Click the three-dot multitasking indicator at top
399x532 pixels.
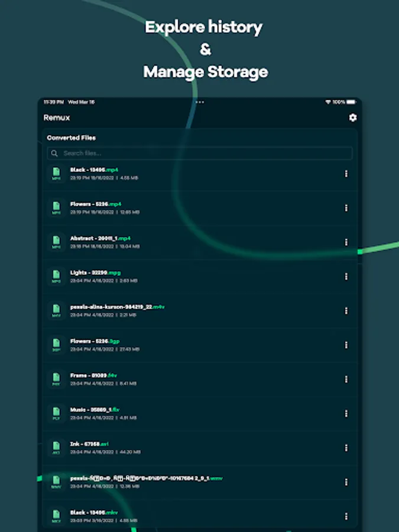point(200,102)
